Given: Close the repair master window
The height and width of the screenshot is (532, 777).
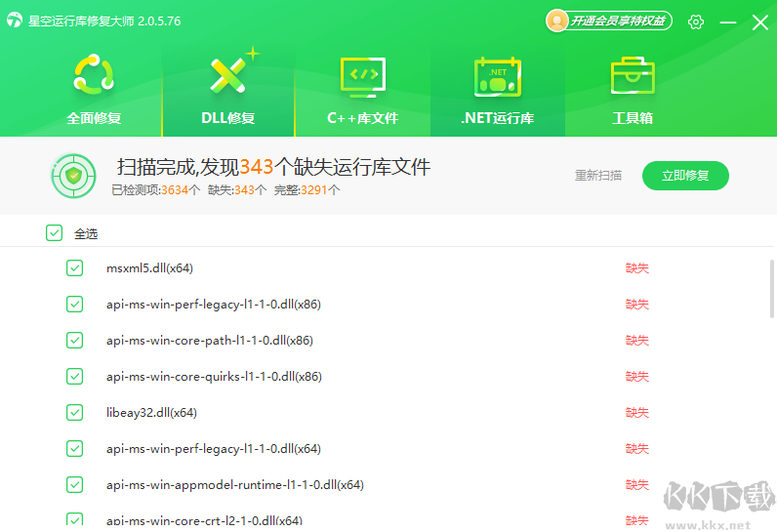Looking at the screenshot, I should [x=760, y=21].
